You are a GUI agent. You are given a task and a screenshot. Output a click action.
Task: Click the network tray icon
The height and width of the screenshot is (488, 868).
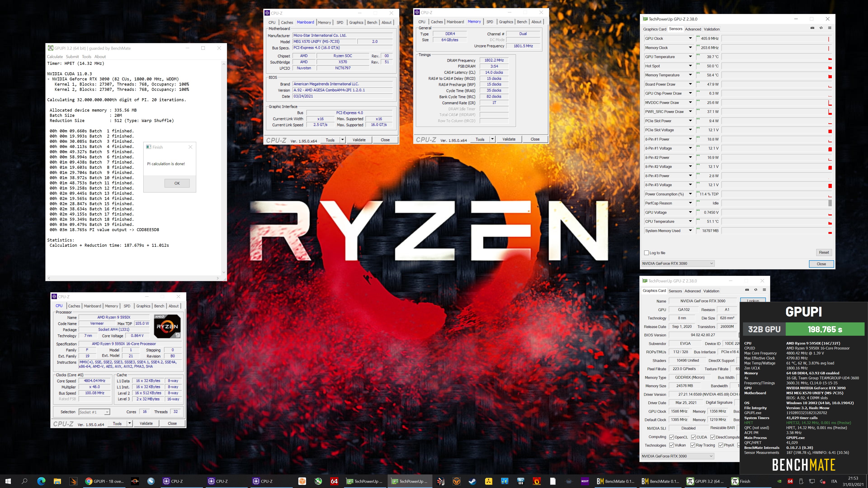(x=812, y=481)
